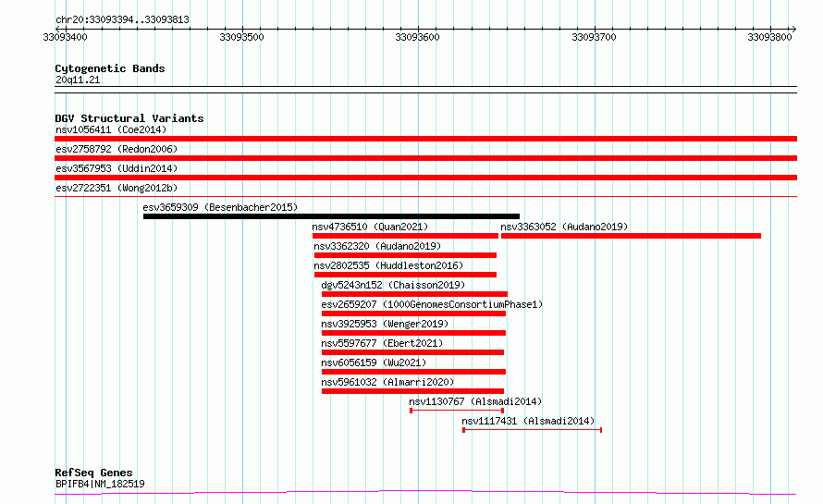Click nsv5597677 (Ebert2021) variant label
Screen dimensions: 823x504
point(382,343)
